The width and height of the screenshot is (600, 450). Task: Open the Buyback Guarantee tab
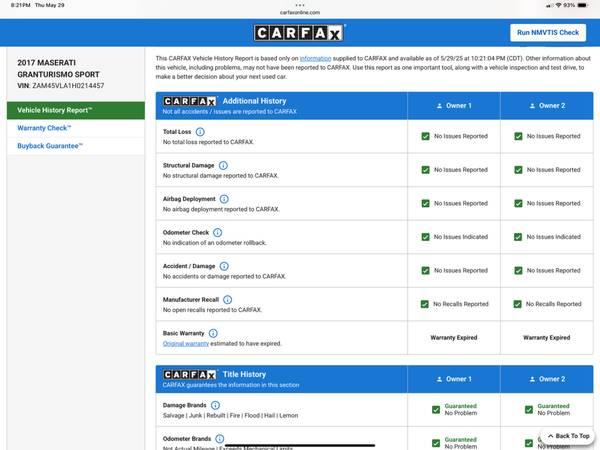tap(76, 146)
